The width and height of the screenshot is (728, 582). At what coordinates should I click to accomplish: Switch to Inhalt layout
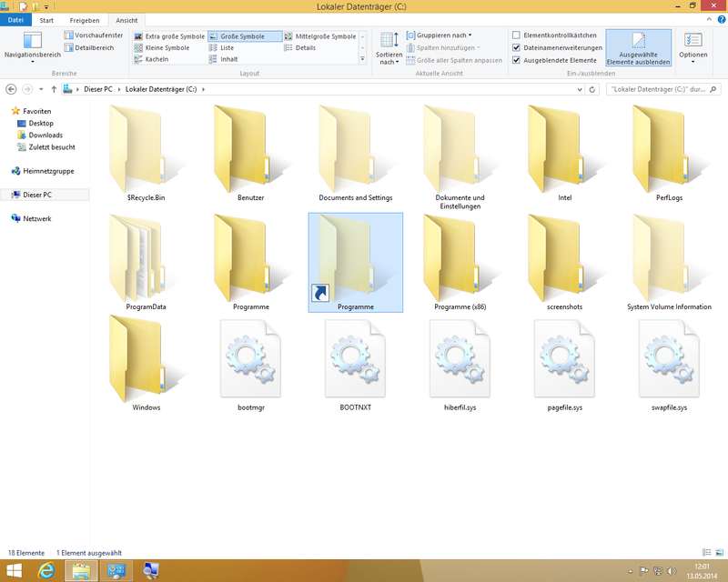click(223, 59)
